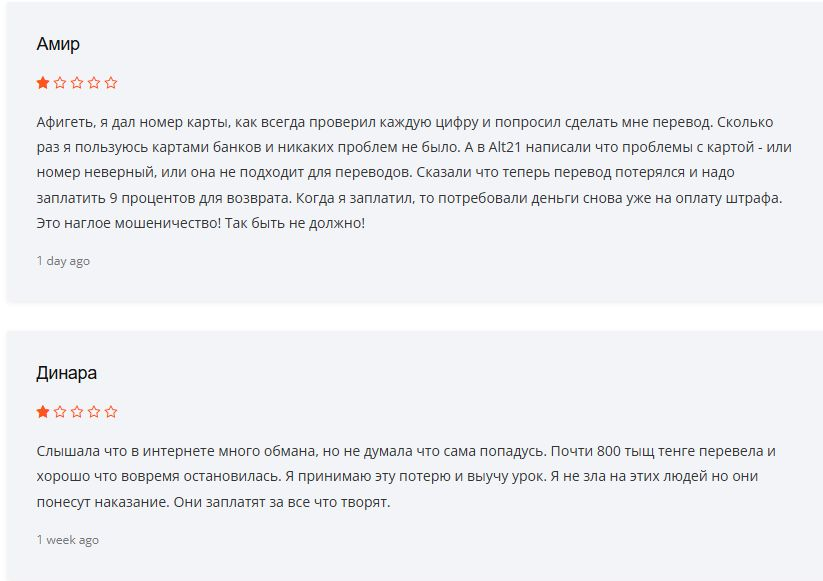This screenshot has width=823, height=581.
Task: Click the first star in Амир's rating
Action: tap(43, 83)
